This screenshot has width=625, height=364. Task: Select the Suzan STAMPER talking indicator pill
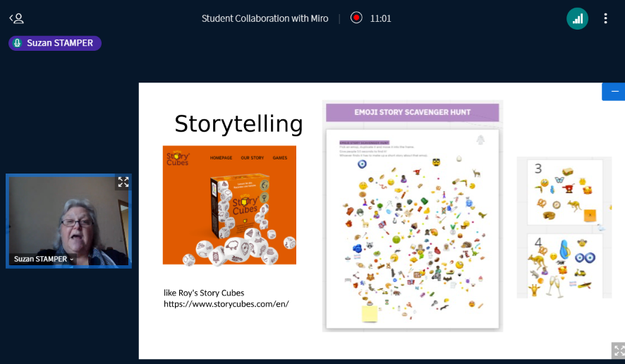click(x=55, y=43)
